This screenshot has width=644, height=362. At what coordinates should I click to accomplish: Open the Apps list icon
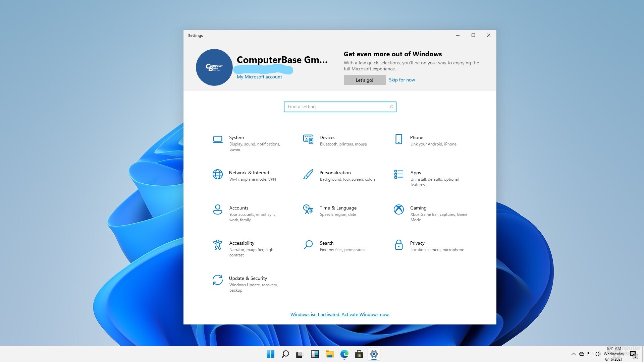coord(398,174)
